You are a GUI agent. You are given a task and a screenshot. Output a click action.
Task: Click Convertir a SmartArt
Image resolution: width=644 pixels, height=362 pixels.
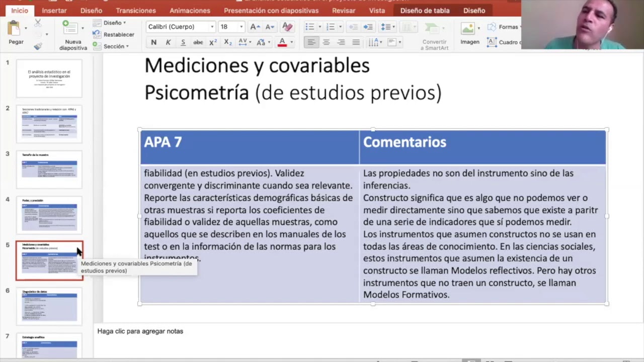pyautogui.click(x=434, y=36)
